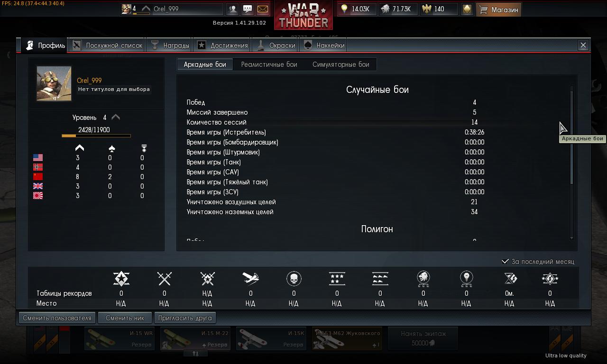Click the scroll down arrow of statistics list
Screen dimensions: 607x364
[571, 238]
